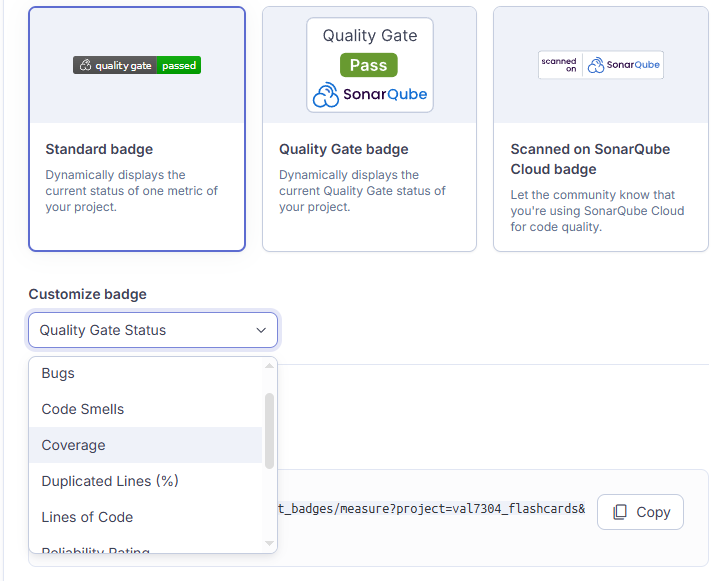Click the Scanned on SonarQube Cloud badge title
716x581 pixels.
click(590, 159)
